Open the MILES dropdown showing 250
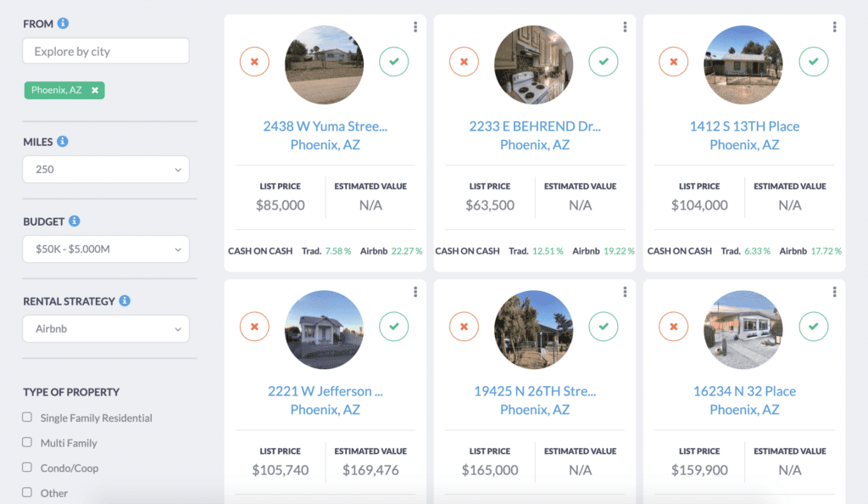This screenshot has height=504, width=868. [105, 169]
